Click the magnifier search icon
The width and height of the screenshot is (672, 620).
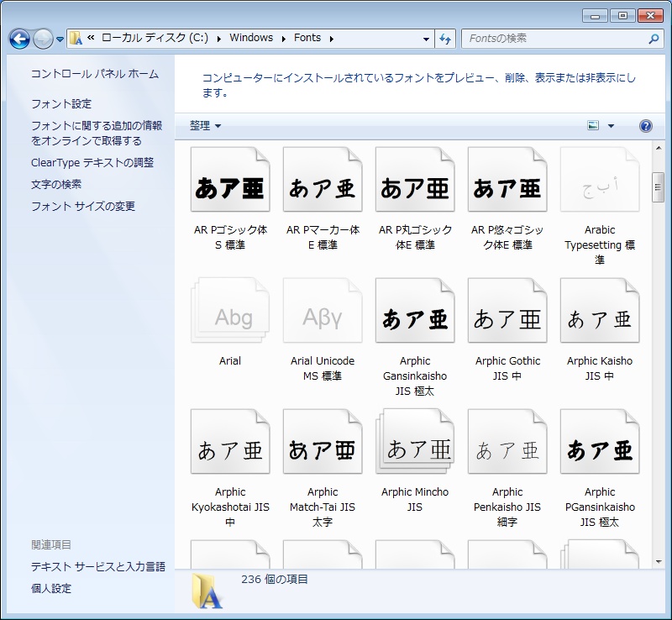[654, 39]
